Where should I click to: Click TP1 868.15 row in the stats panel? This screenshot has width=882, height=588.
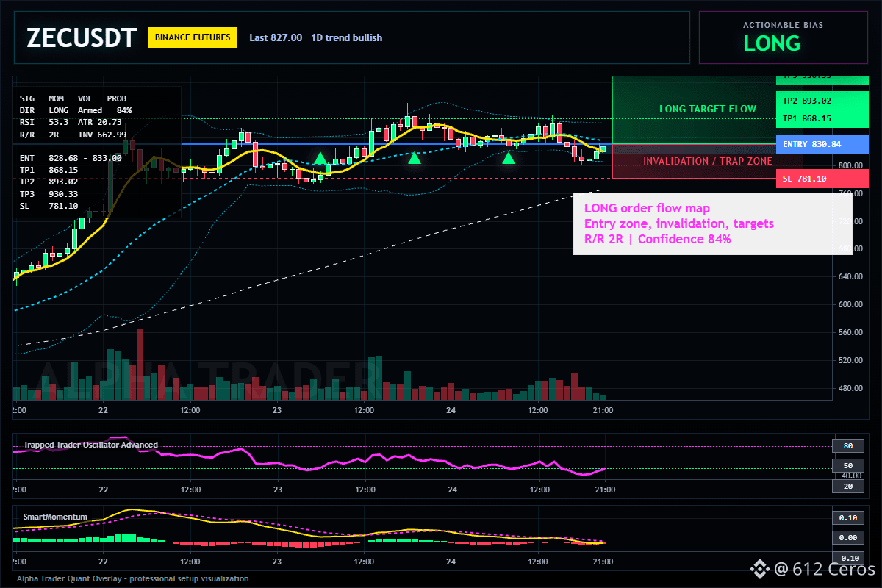[48, 170]
